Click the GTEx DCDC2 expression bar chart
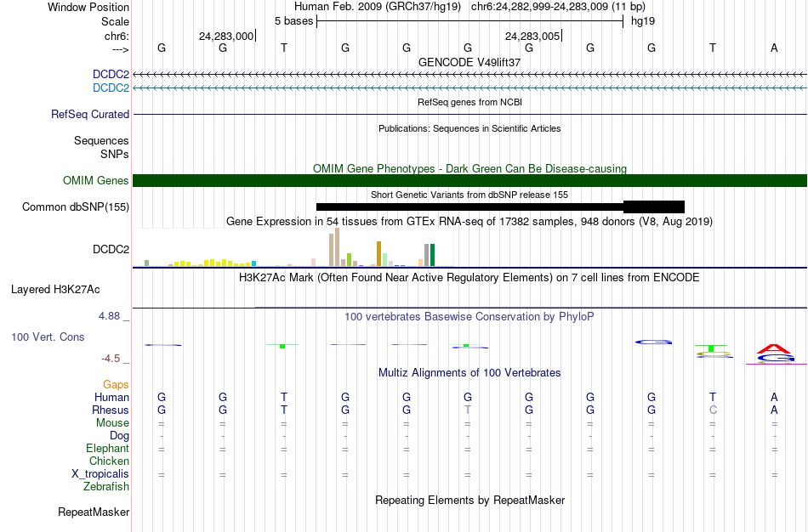Screen dimensions: 808x532 coord(293,247)
